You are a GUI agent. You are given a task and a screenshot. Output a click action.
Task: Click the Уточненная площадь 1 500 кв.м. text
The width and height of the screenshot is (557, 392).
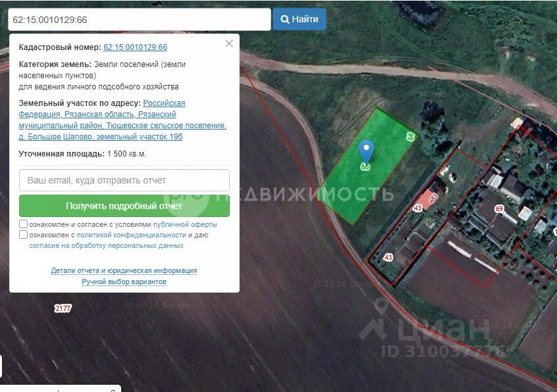[x=82, y=154]
